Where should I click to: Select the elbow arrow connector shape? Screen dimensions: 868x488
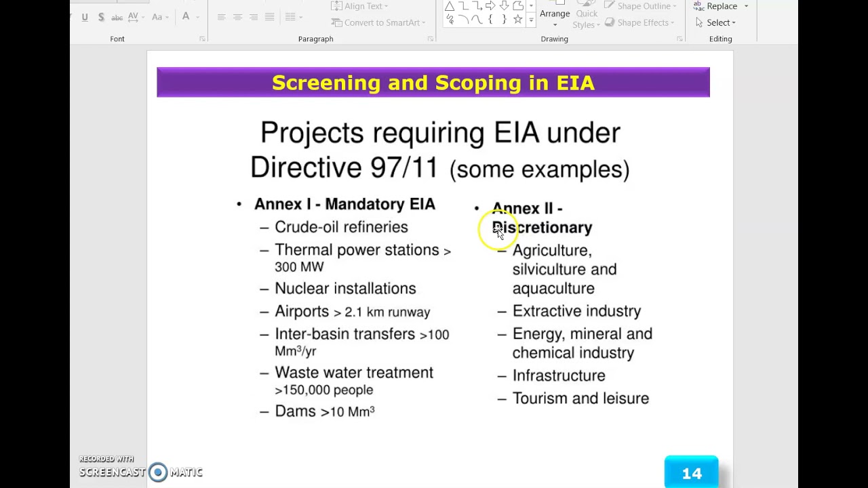[477, 5]
